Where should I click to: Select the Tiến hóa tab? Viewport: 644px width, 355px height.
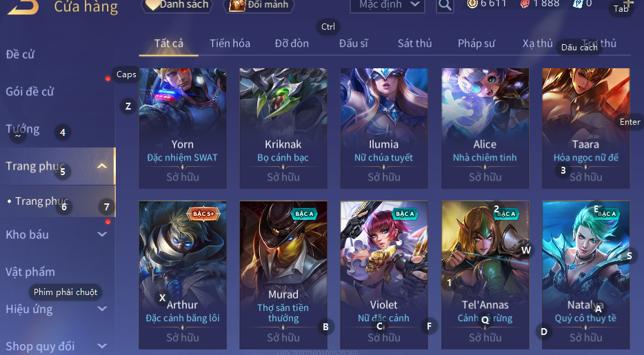230,43
